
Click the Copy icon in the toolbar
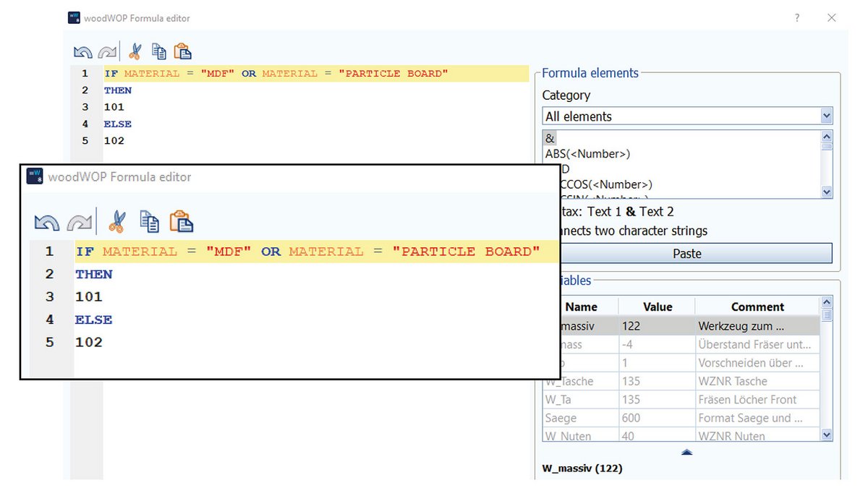[x=159, y=51]
